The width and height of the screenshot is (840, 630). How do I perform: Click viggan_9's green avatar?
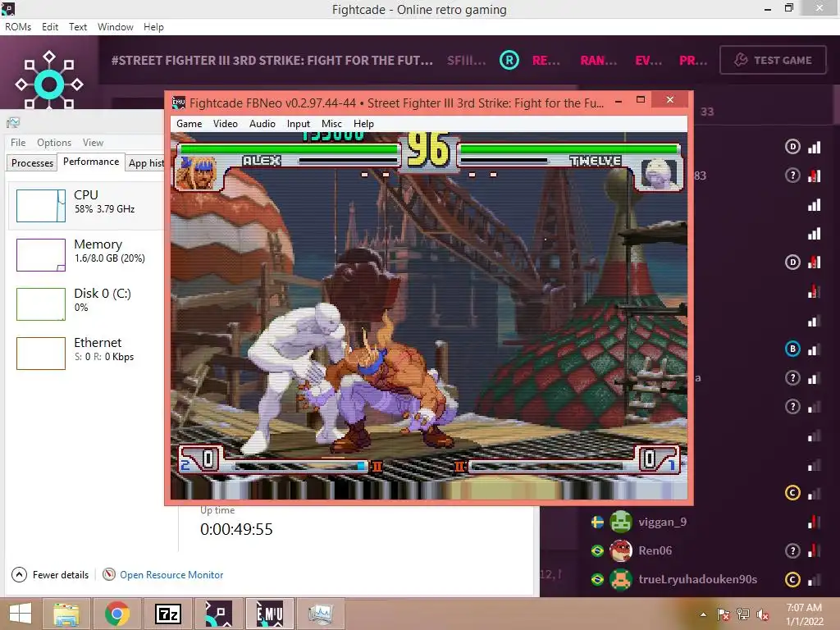[621, 522]
